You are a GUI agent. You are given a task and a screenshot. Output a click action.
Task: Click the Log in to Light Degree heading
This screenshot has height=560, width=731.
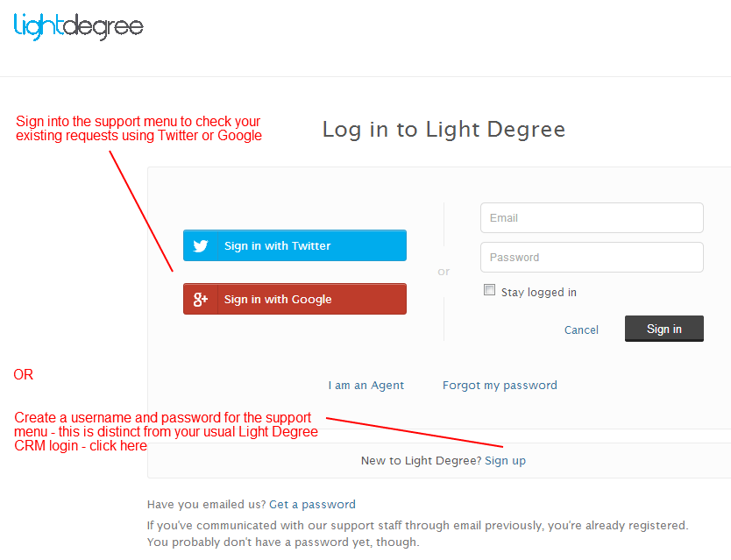[x=444, y=131]
